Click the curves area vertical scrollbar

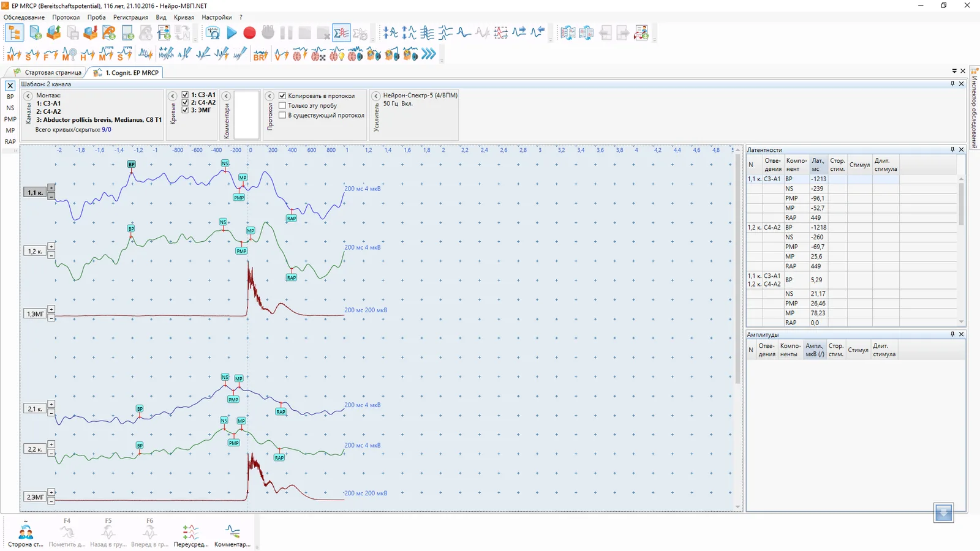point(737,269)
